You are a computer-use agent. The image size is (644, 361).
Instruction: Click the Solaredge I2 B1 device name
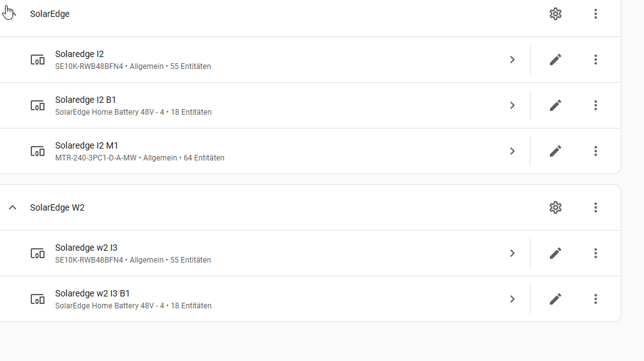click(85, 100)
